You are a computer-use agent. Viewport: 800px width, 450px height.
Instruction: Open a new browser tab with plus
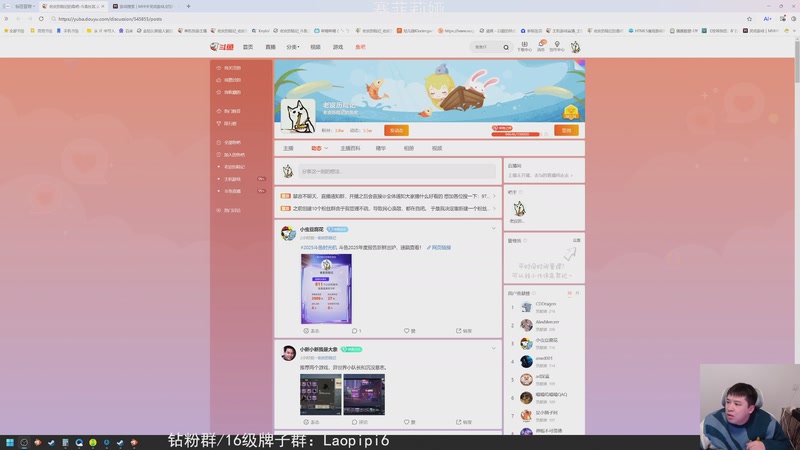click(x=188, y=6)
